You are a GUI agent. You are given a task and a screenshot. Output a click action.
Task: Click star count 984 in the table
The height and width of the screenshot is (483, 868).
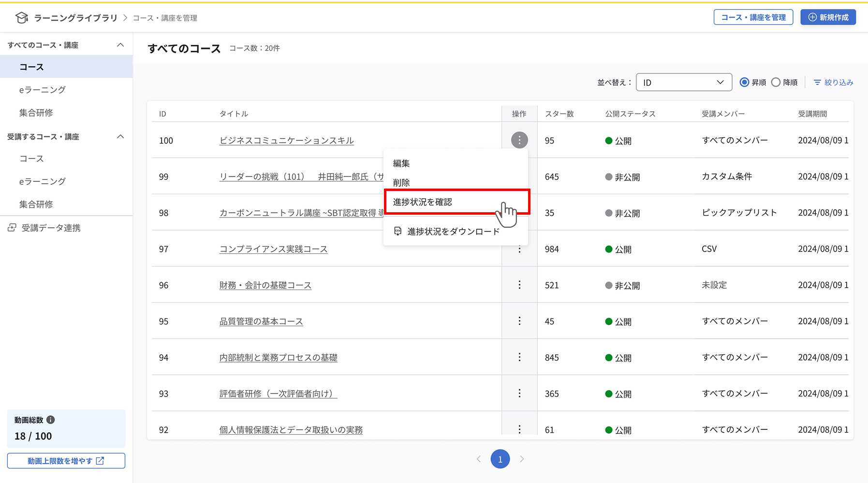pos(552,249)
